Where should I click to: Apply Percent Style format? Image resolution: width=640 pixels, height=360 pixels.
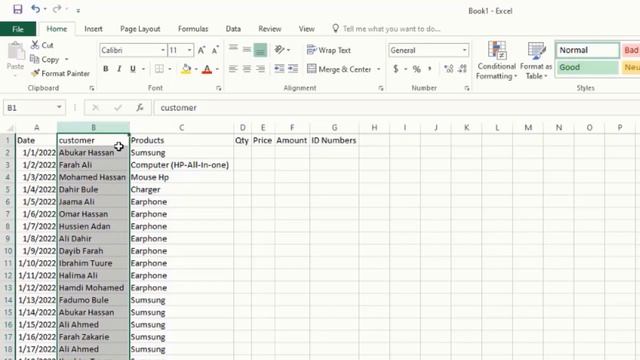coord(416,69)
